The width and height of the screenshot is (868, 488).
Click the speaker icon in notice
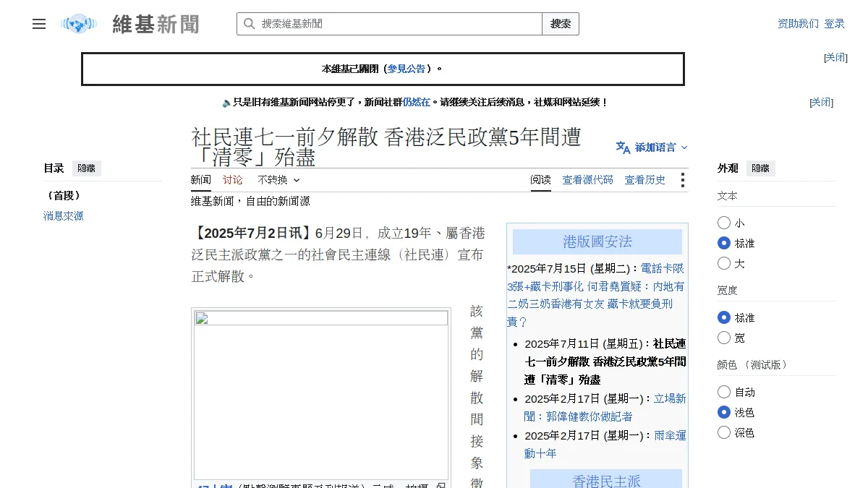226,103
